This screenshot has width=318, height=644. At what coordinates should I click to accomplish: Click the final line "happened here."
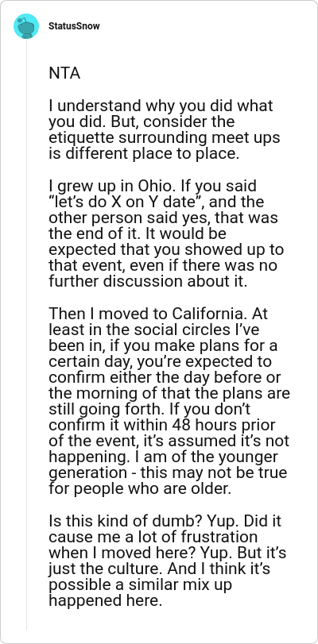tap(103, 601)
